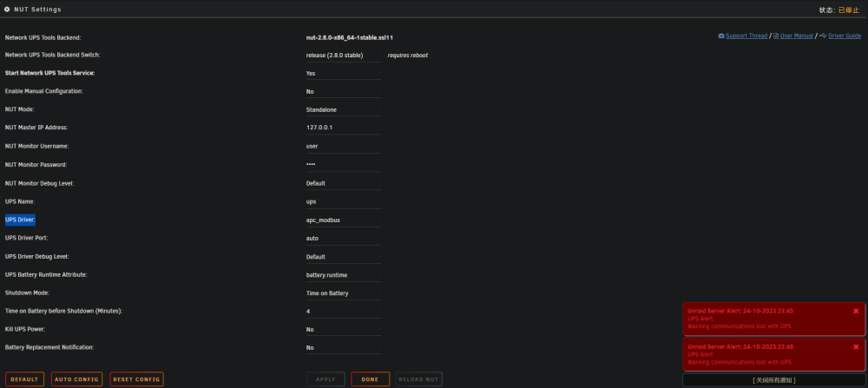Open the User Manual link
The width and height of the screenshot is (868, 388).
tap(797, 36)
